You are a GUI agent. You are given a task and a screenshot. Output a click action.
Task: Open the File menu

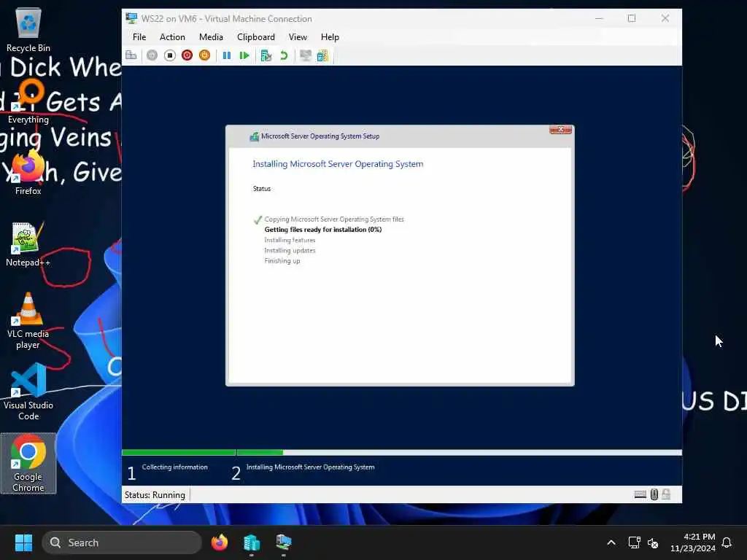point(139,37)
